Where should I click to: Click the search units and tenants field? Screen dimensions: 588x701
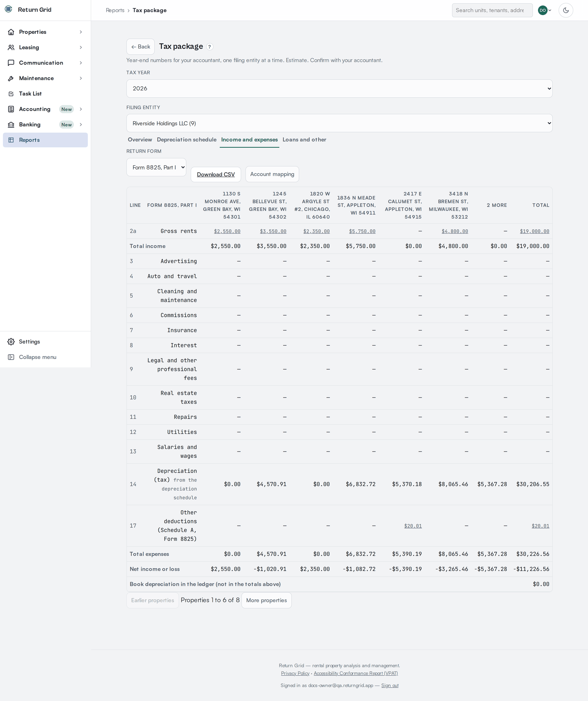(x=492, y=10)
